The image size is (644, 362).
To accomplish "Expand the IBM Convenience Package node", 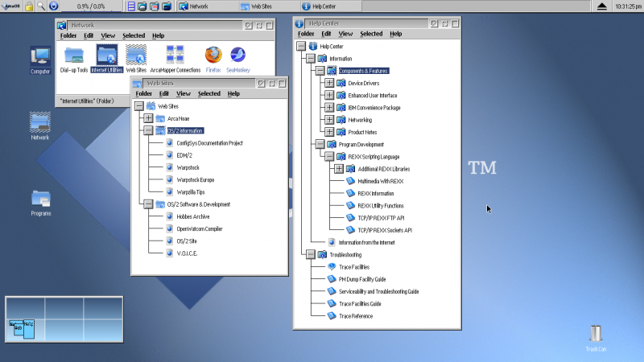I will pyautogui.click(x=329, y=108).
